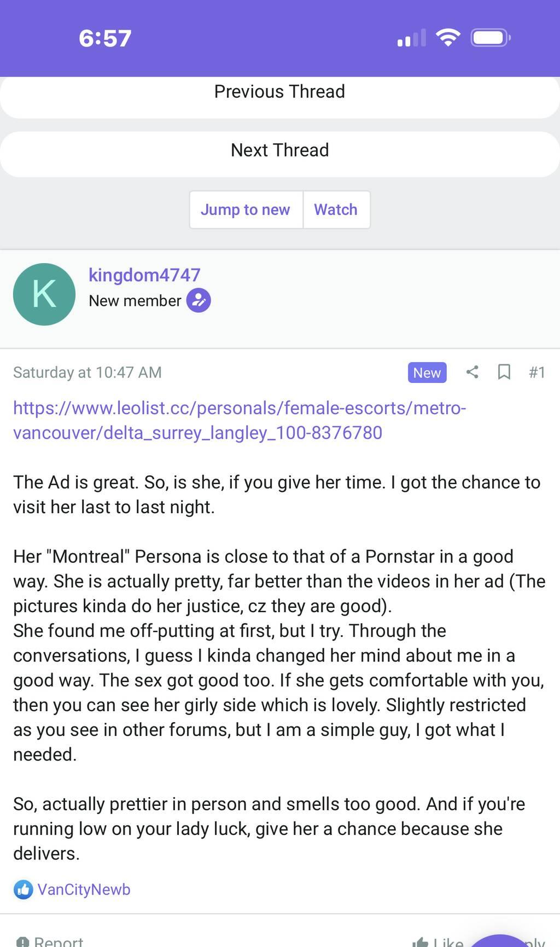Click the thread starter badge icon

[199, 300]
